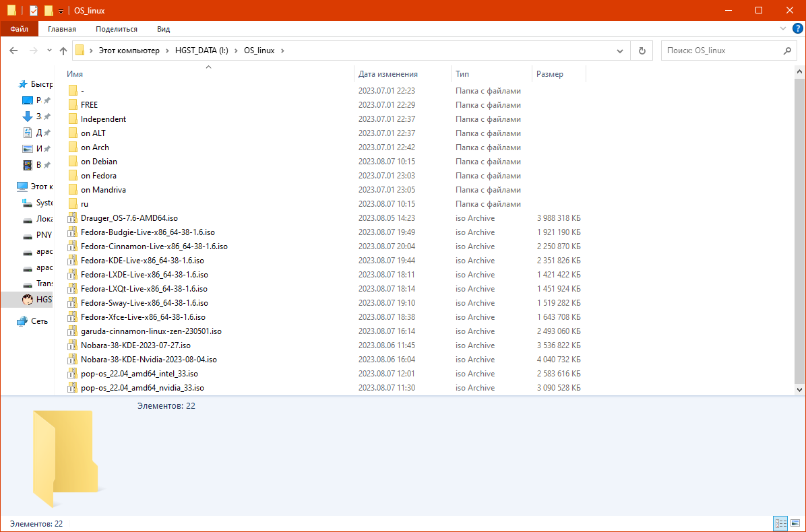Image resolution: width=806 pixels, height=532 pixels.
Task: Select Fedora-Budgie-Live-x86_64-38-1.6.iso file
Action: tap(148, 232)
